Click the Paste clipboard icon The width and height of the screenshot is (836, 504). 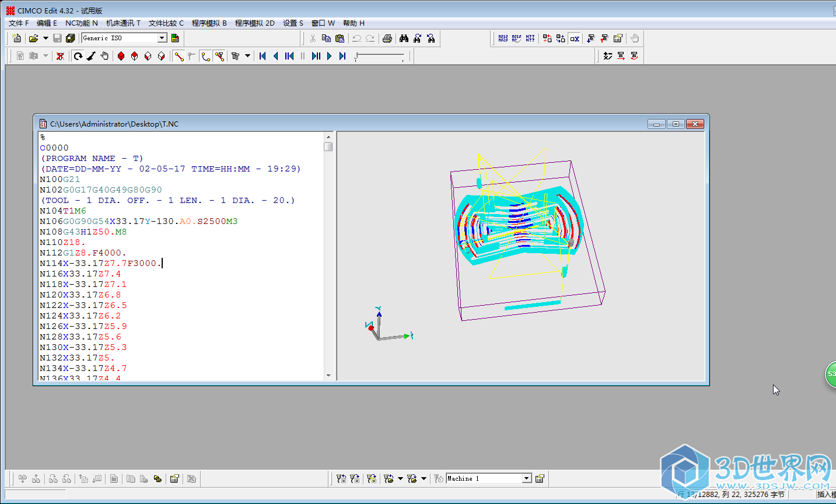pyautogui.click(x=340, y=38)
